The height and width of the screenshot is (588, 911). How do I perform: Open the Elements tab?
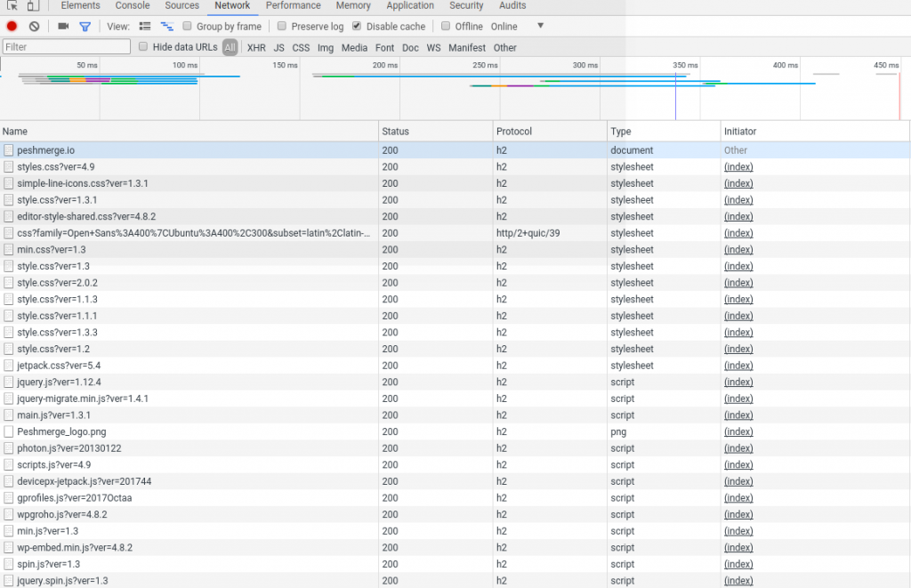pos(80,6)
